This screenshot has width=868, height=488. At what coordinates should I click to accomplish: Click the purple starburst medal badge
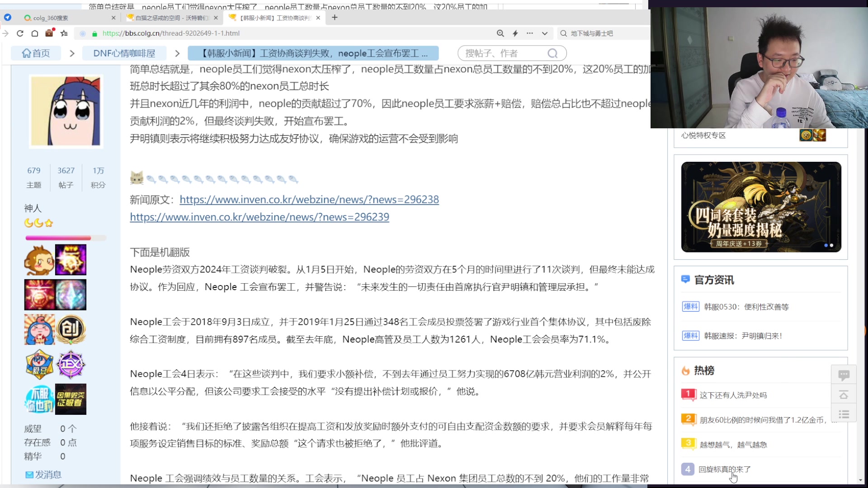pyautogui.click(x=71, y=260)
